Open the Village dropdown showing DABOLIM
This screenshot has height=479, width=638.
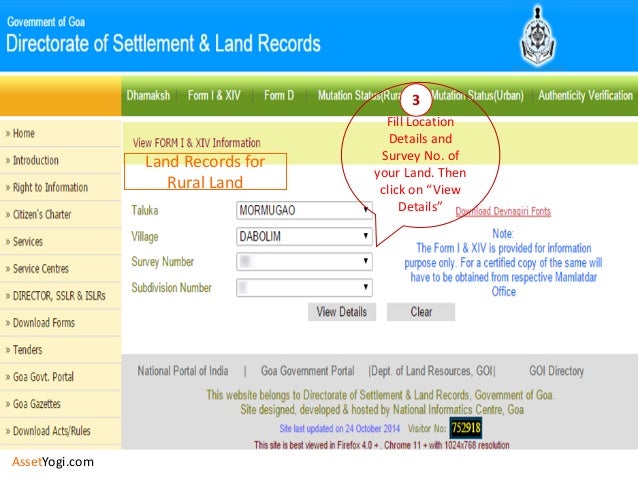tap(304, 236)
